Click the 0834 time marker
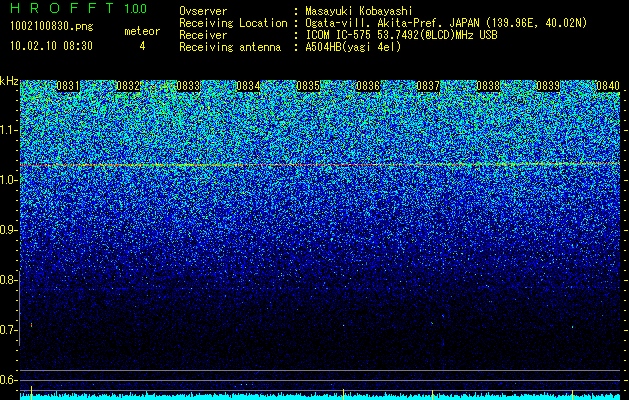Image resolution: width=629 pixels, height=400 pixels. click(x=248, y=86)
